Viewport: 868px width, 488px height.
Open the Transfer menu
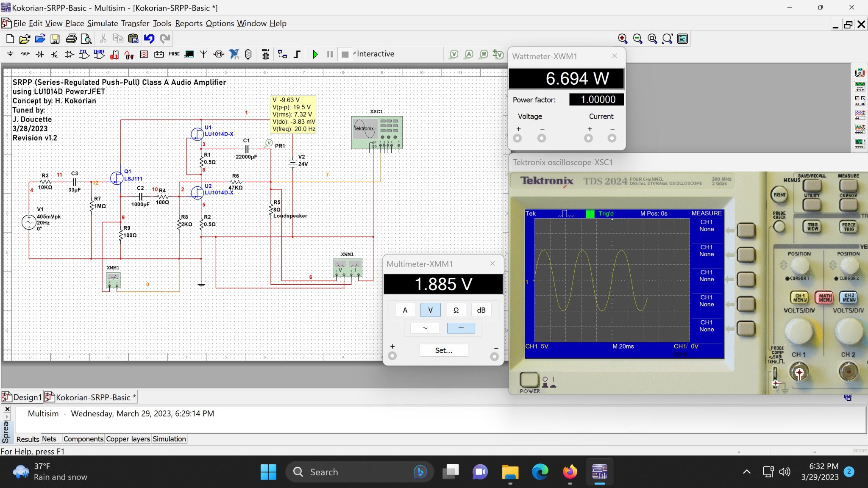[x=135, y=23]
